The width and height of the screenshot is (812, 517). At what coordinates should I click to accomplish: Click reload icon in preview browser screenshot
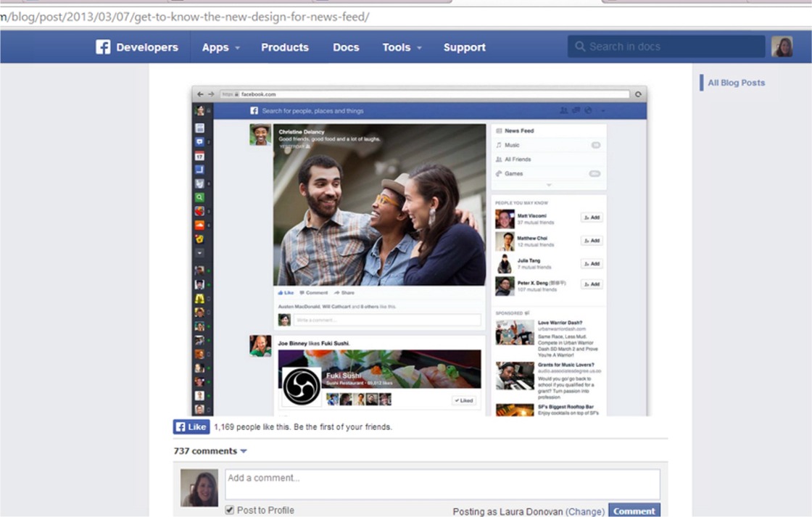tap(638, 94)
